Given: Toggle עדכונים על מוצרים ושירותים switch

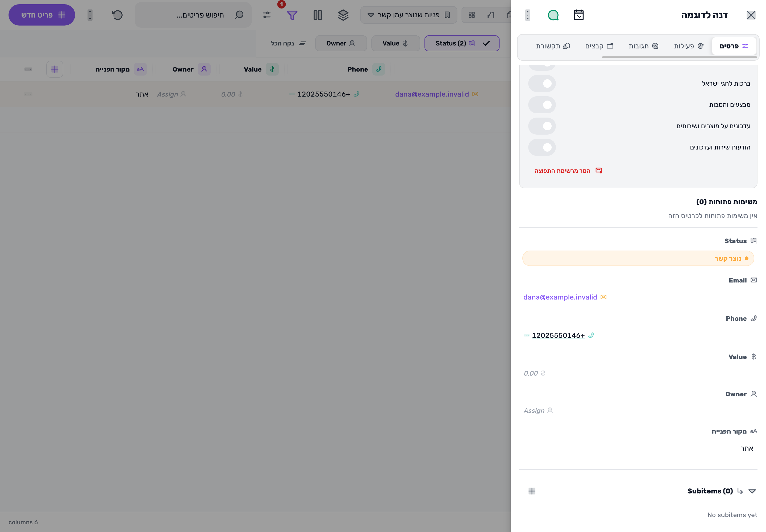Looking at the screenshot, I should 542,126.
